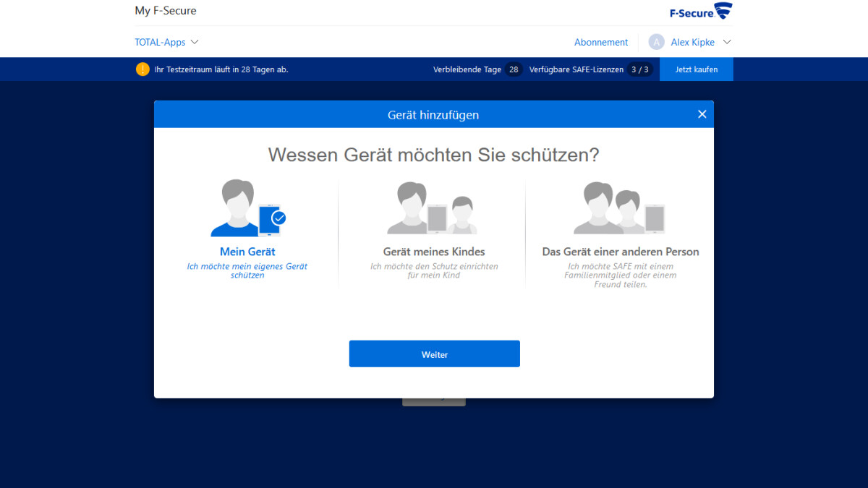Select the Mein Gerät person icon
This screenshot has width=868, height=488.
pyautogui.click(x=248, y=208)
